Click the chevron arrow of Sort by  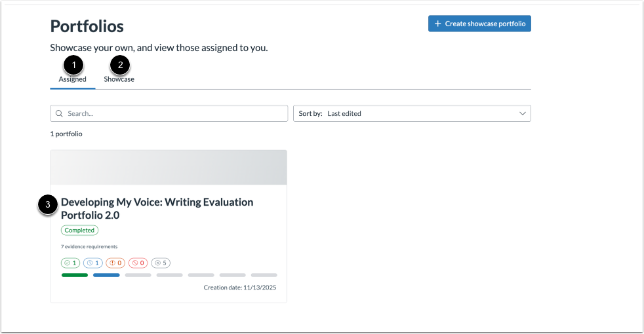click(x=523, y=113)
